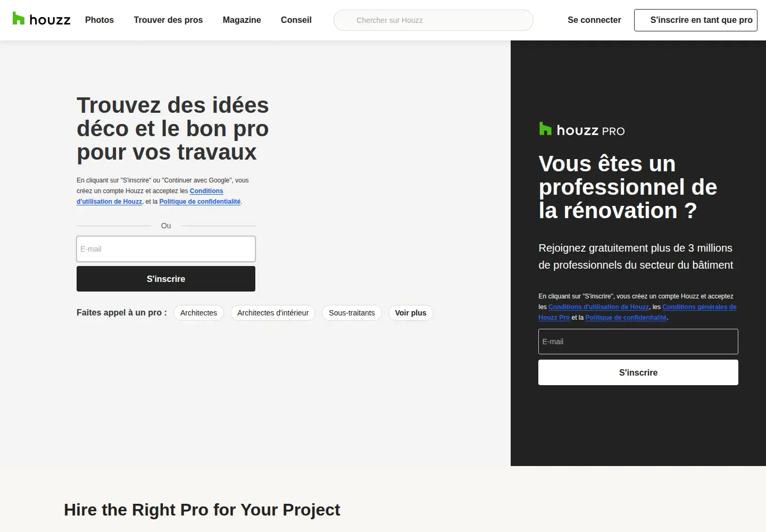766x532 pixels.
Task: Click the Houzz Pro logo
Action: (582, 129)
